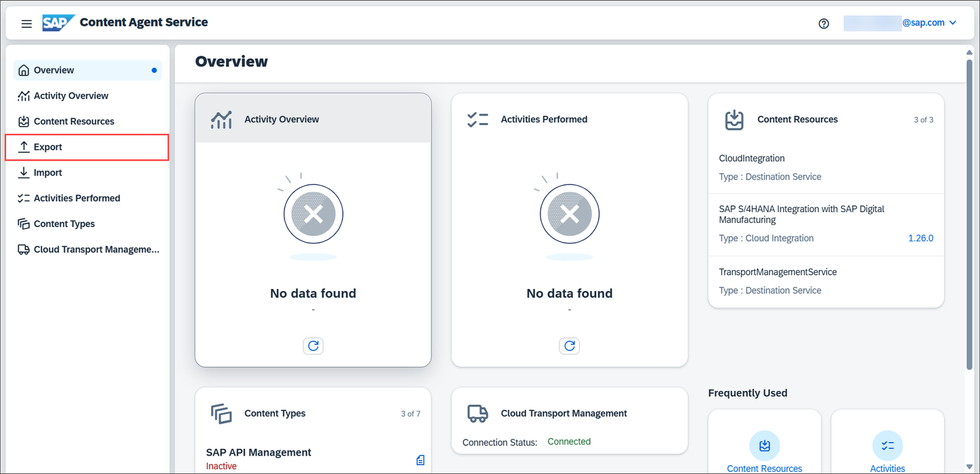Open the help question mark icon

click(824, 24)
